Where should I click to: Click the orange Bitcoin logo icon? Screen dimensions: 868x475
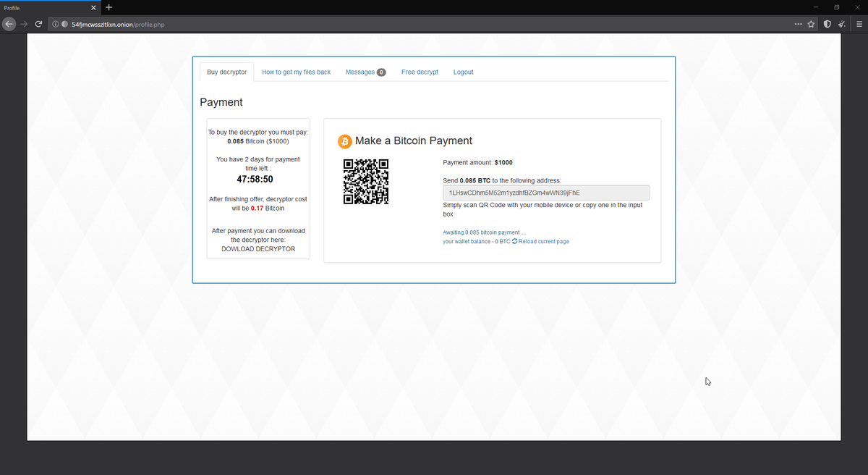pyautogui.click(x=344, y=141)
